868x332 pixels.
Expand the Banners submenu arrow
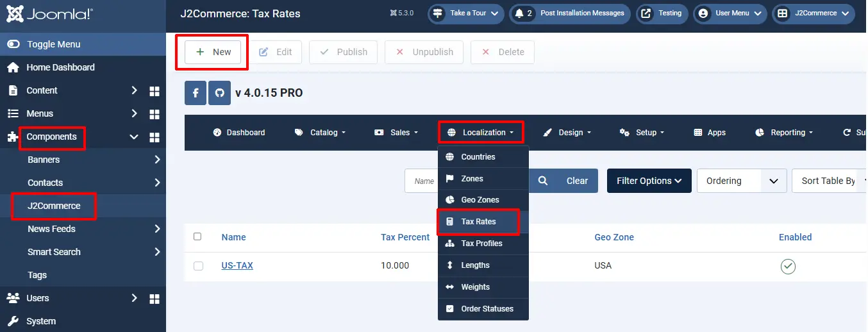(158, 160)
